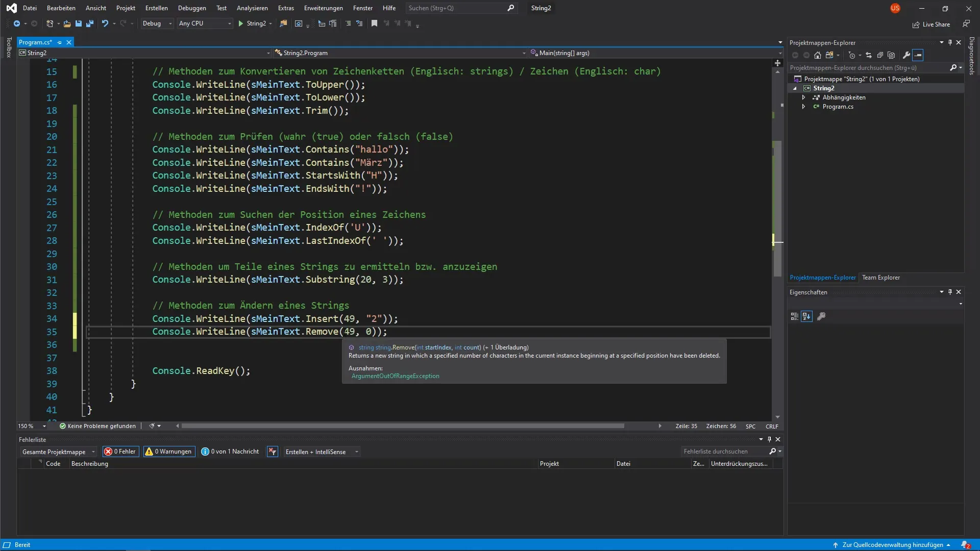Viewport: 980px width, 551px height.
Task: Open the feedback icon near Live Share
Action: (x=966, y=24)
